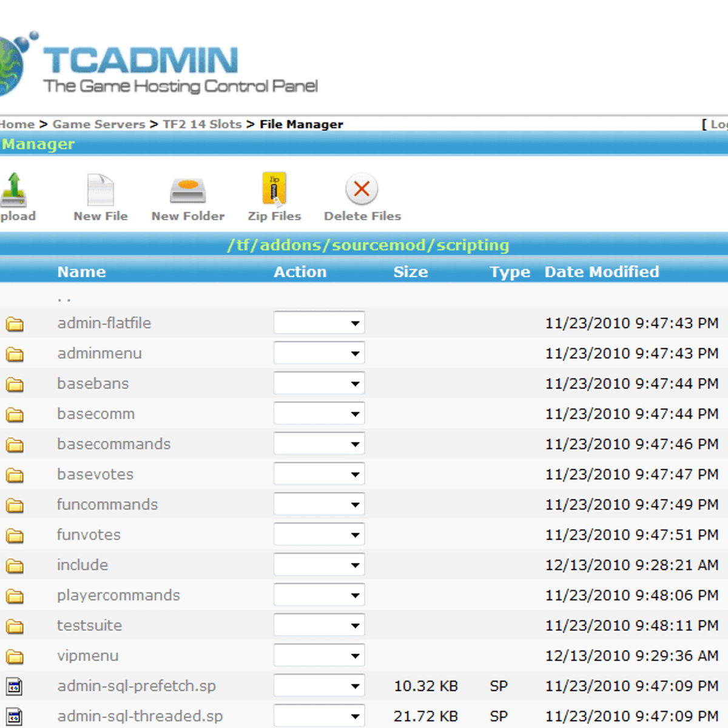The image size is (728, 728).
Task: Open admin-sql-threaded.sp file name
Action: click(140, 716)
